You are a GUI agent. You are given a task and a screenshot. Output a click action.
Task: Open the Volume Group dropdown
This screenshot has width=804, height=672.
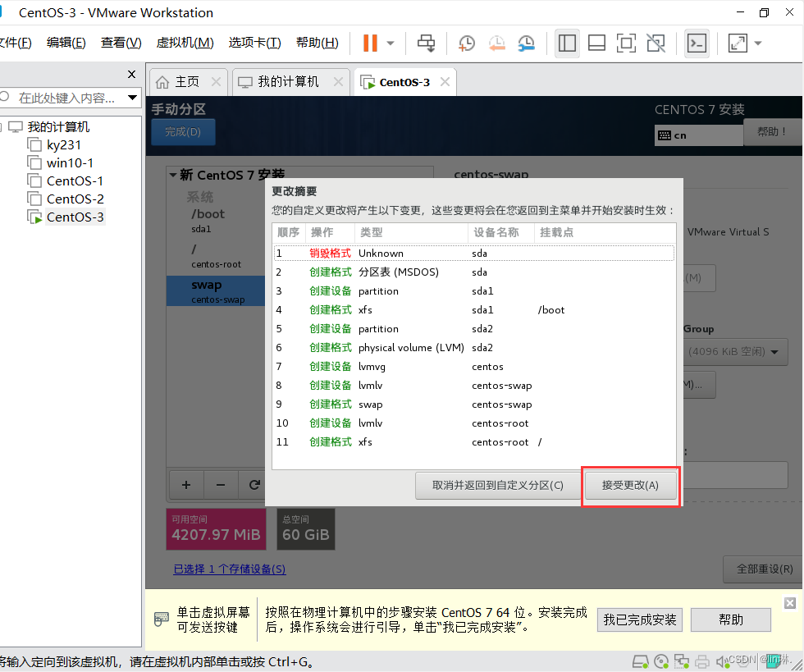pyautogui.click(x=737, y=352)
